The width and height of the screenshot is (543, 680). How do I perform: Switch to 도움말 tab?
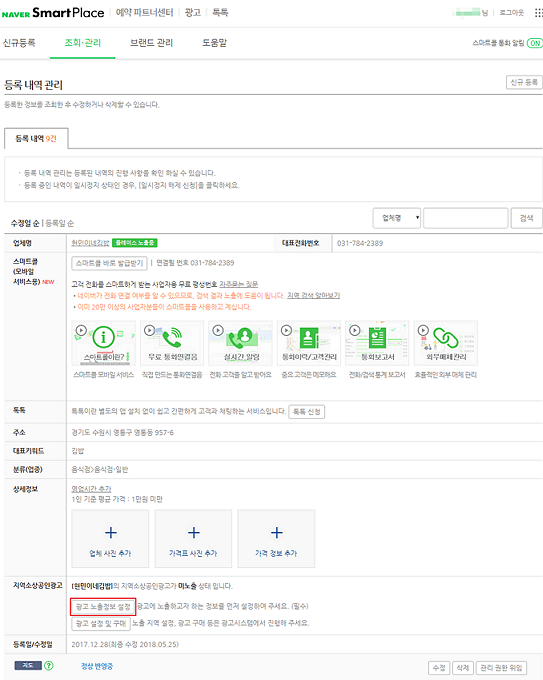214,42
